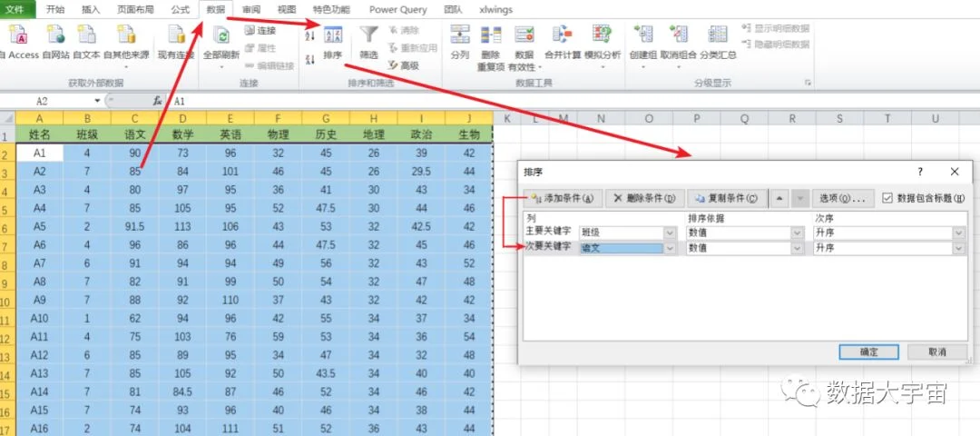Click the 删除重复项 remove duplicates icon

[491, 35]
